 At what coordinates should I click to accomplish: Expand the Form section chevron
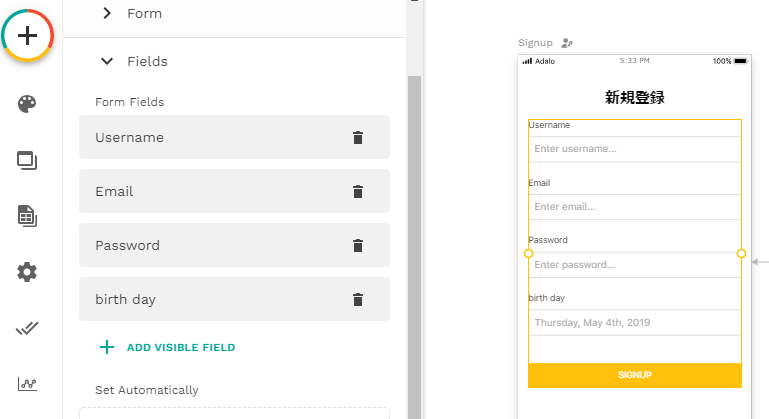pyautogui.click(x=107, y=13)
